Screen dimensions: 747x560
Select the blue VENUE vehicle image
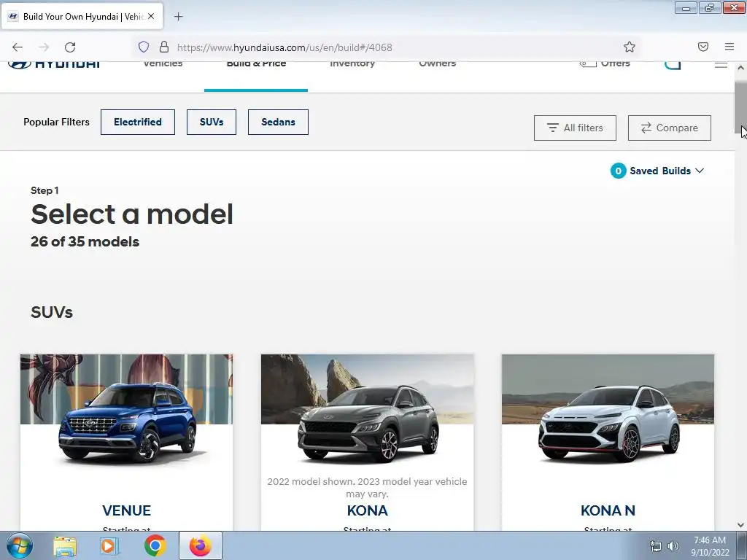pos(127,423)
